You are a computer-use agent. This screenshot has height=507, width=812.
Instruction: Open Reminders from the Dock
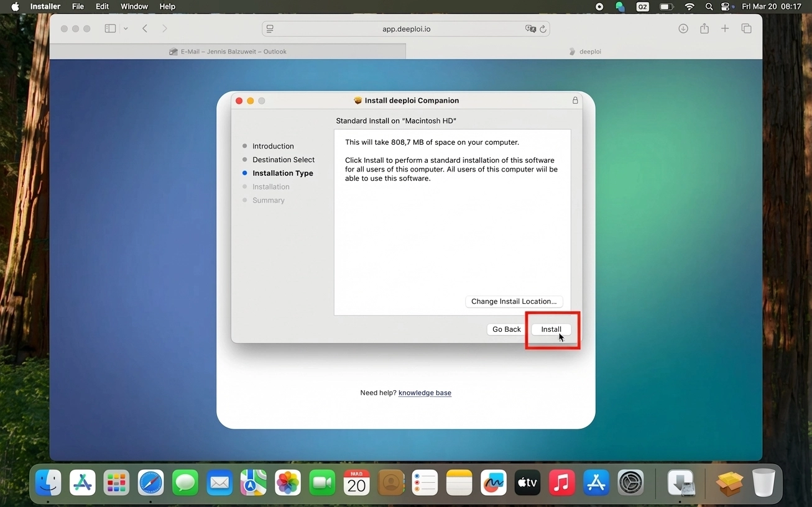[425, 483]
